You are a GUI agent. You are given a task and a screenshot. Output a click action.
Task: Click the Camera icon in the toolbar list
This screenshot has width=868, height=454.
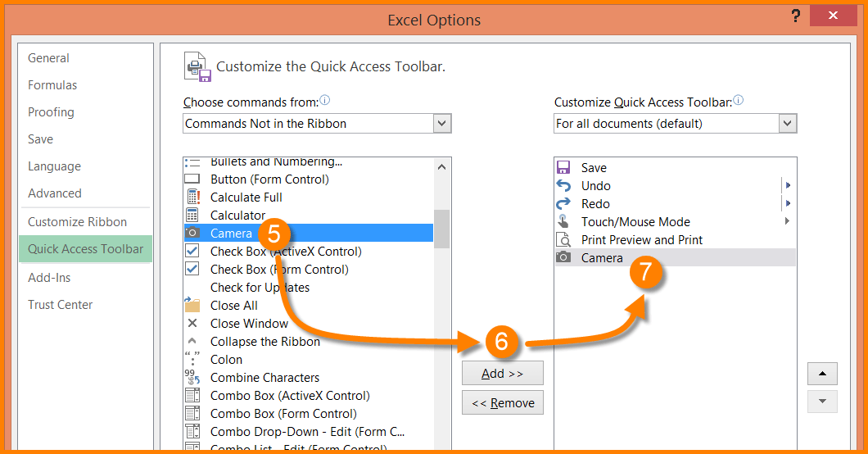tap(563, 257)
